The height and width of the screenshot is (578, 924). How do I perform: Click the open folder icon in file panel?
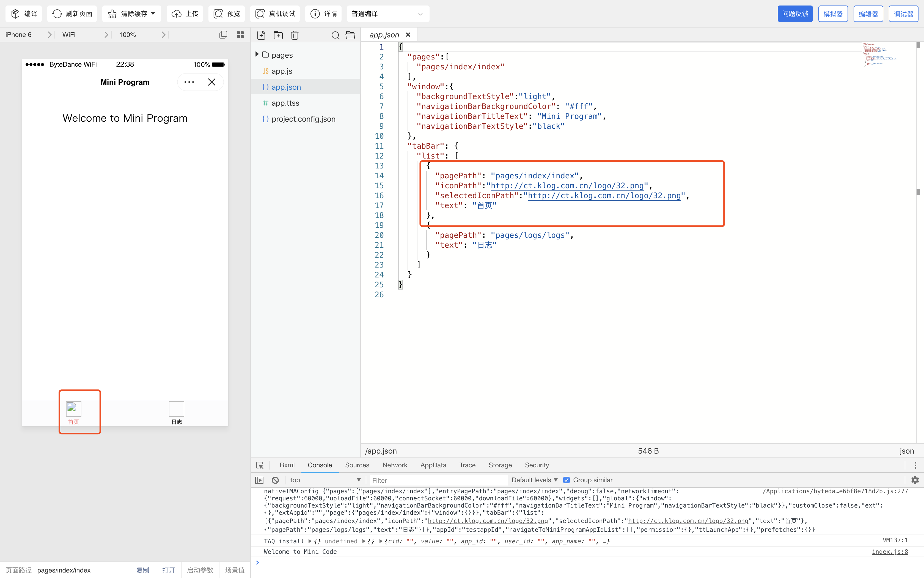pos(351,35)
